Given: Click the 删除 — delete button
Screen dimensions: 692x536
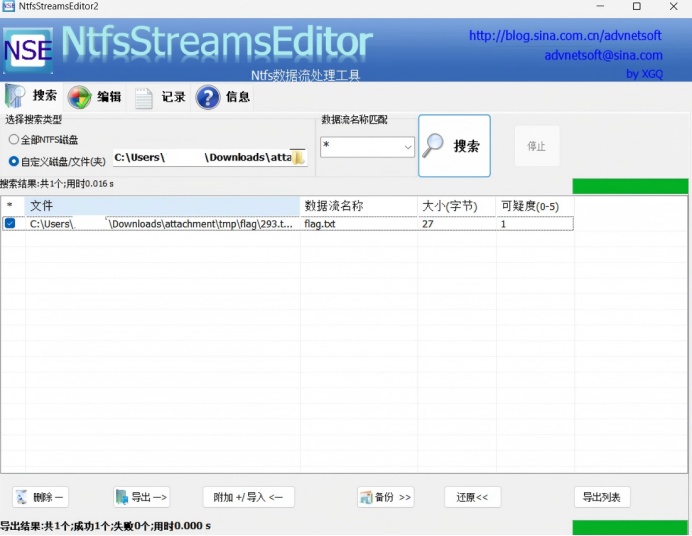Looking at the screenshot, I should [40, 498].
